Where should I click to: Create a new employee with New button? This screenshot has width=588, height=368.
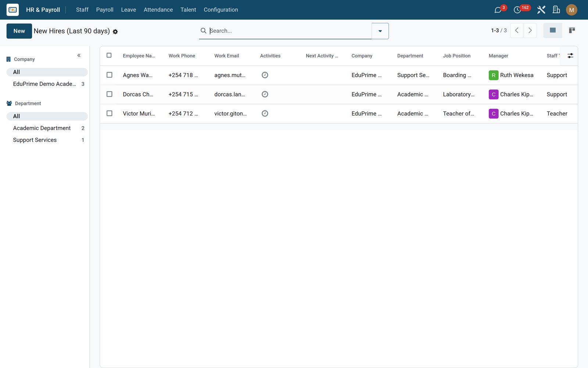pyautogui.click(x=19, y=31)
